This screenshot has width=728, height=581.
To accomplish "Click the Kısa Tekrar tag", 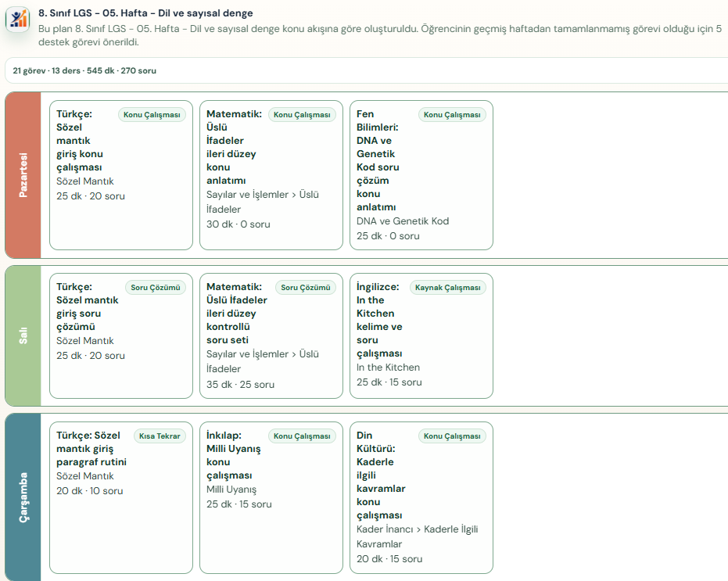I will click(x=160, y=436).
